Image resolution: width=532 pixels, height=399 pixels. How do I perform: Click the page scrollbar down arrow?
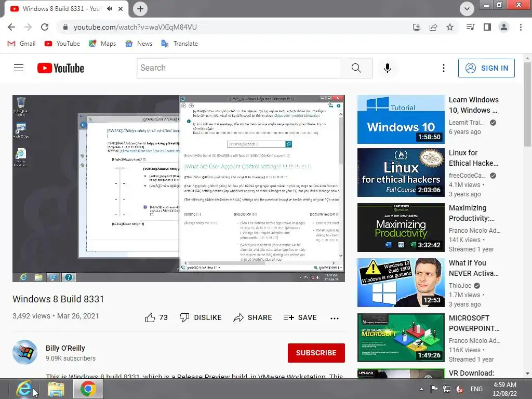point(528,374)
